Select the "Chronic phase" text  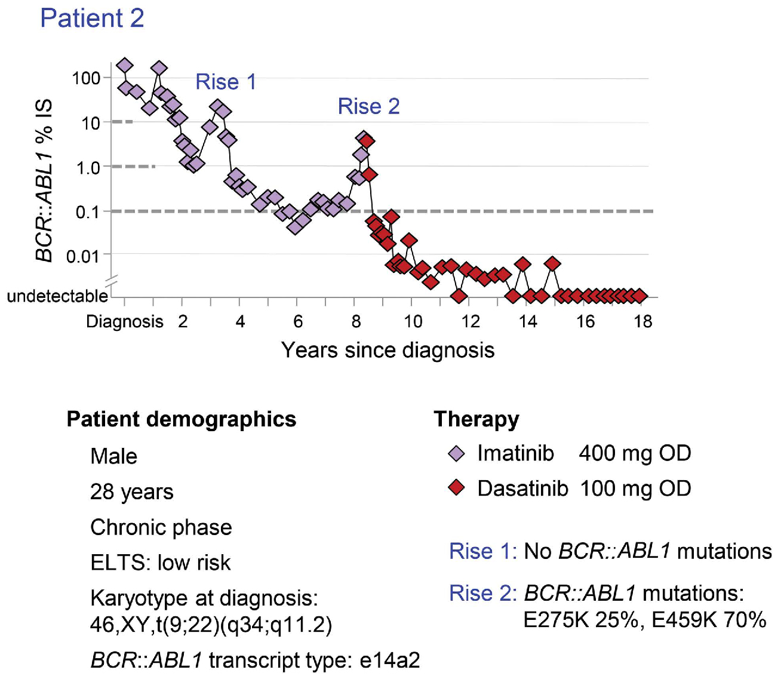pyautogui.click(x=161, y=527)
